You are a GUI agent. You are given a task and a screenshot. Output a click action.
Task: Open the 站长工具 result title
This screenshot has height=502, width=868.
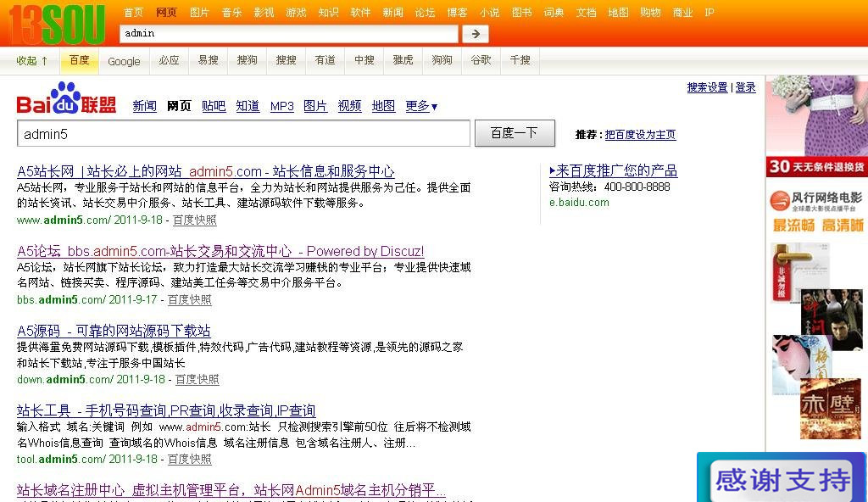coord(166,410)
